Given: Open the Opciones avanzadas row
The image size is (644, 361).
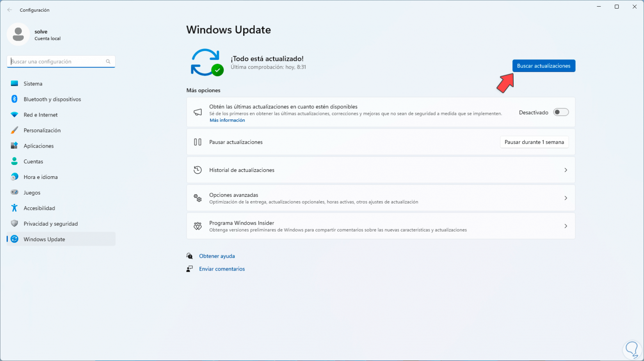Looking at the screenshot, I should [x=381, y=198].
